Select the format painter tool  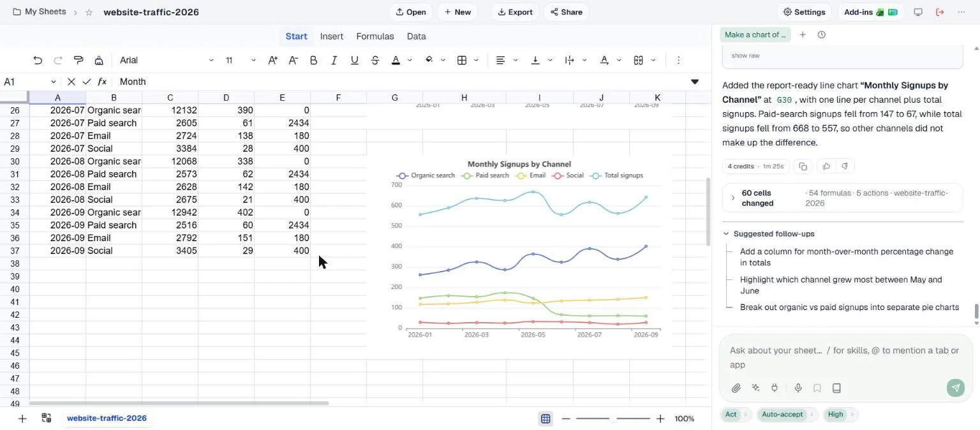pyautogui.click(x=78, y=60)
